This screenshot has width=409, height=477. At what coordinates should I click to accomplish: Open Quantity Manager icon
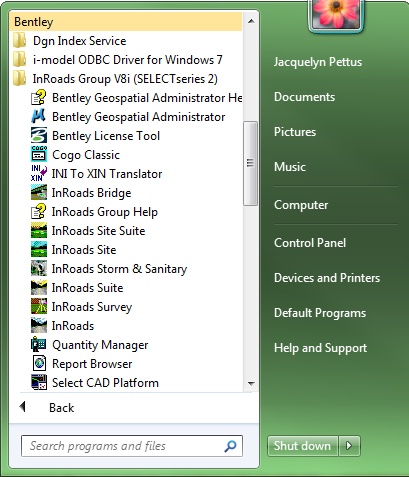point(39,345)
